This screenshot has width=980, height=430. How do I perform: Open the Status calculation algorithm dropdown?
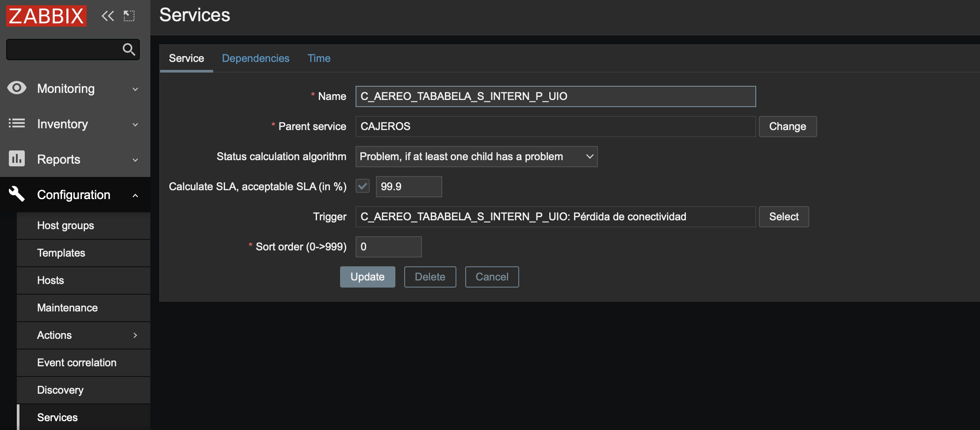(476, 157)
